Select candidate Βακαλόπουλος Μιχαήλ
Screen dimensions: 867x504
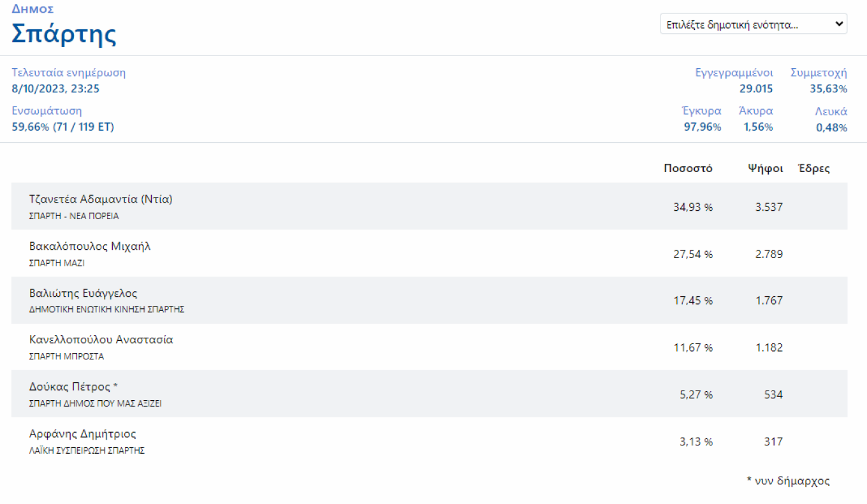click(90, 246)
